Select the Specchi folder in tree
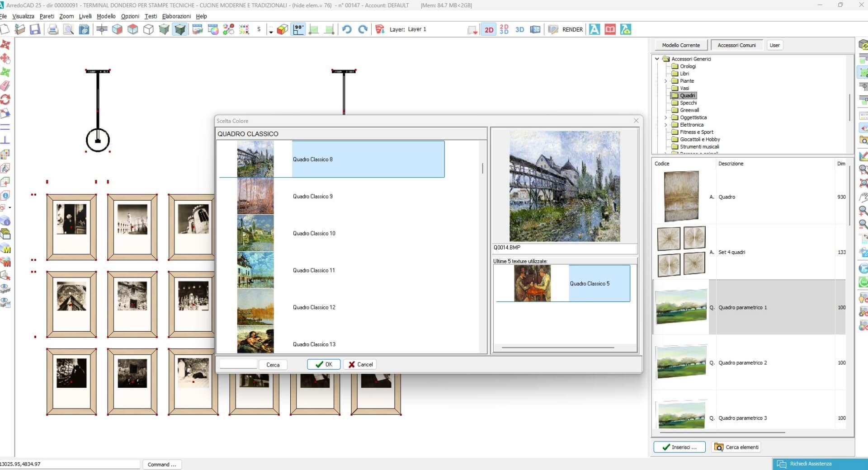 click(688, 103)
